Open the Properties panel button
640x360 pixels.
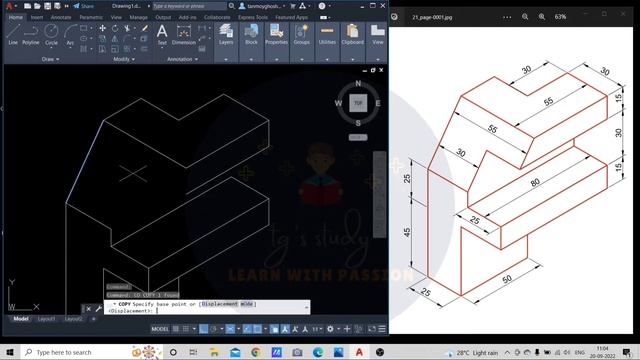click(x=276, y=34)
